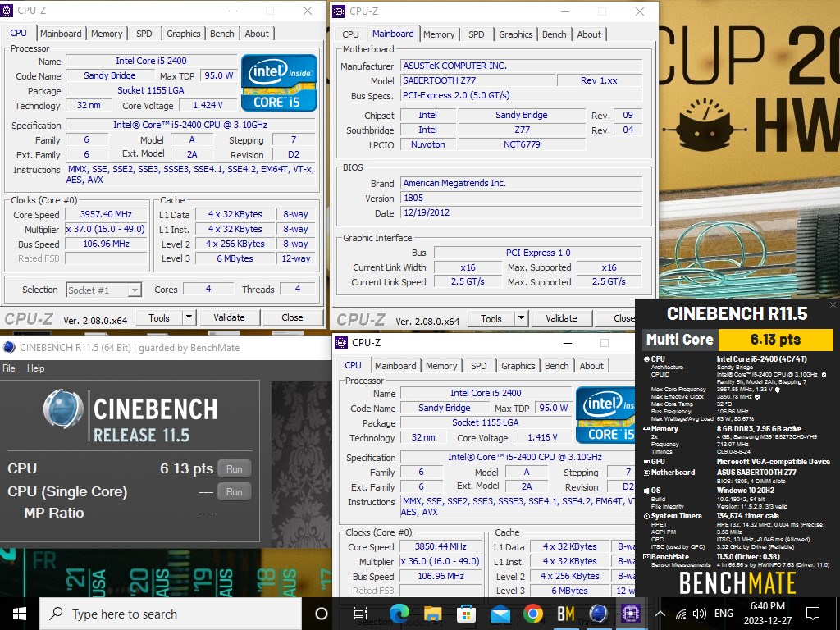This screenshot has height=630, width=840.
Task: Click the Cinebench sphere icon in its title bar
Action: (8, 347)
